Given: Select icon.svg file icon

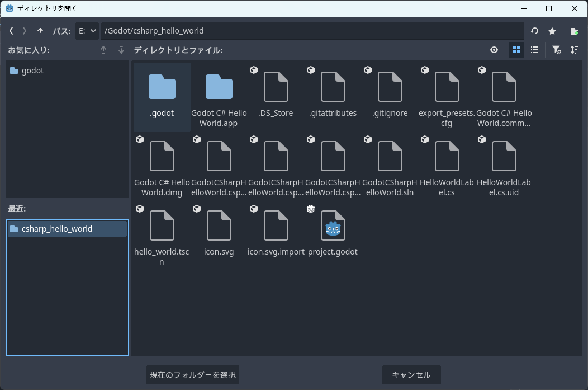Looking at the screenshot, I should pos(219,225).
